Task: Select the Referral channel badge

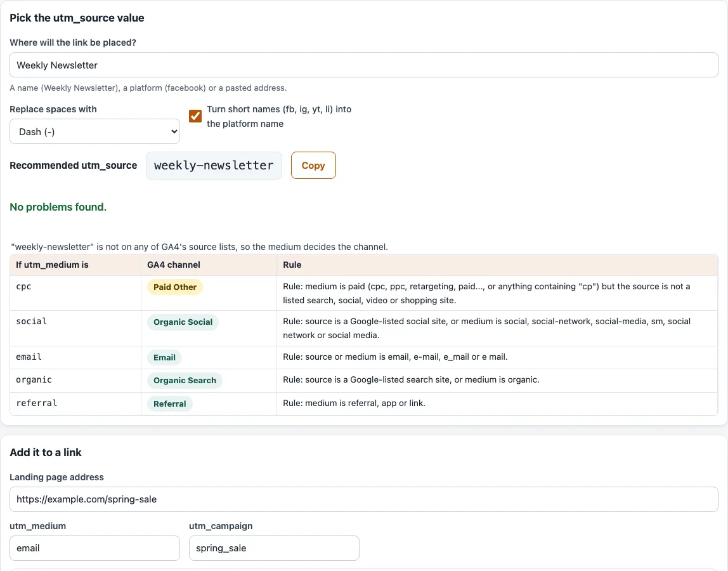Action: pos(170,404)
